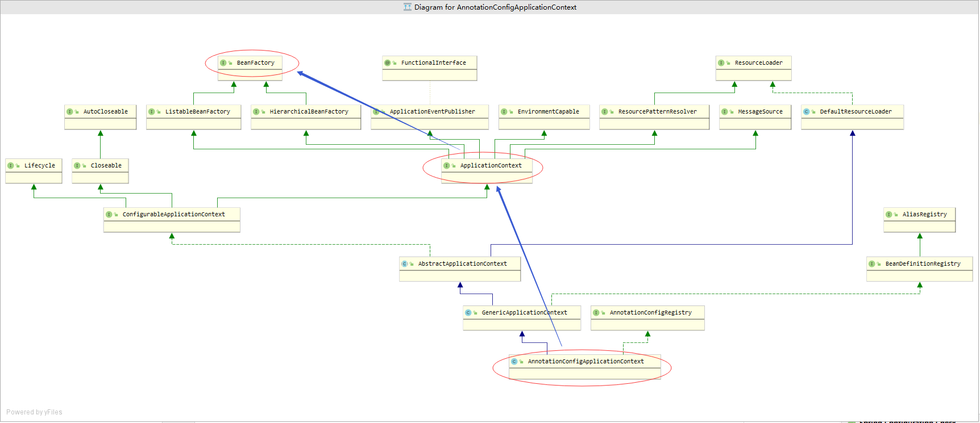This screenshot has width=980, height=423.
Task: Click the interface icon beside ConfigurableApplicationContext
Action: click(x=109, y=215)
